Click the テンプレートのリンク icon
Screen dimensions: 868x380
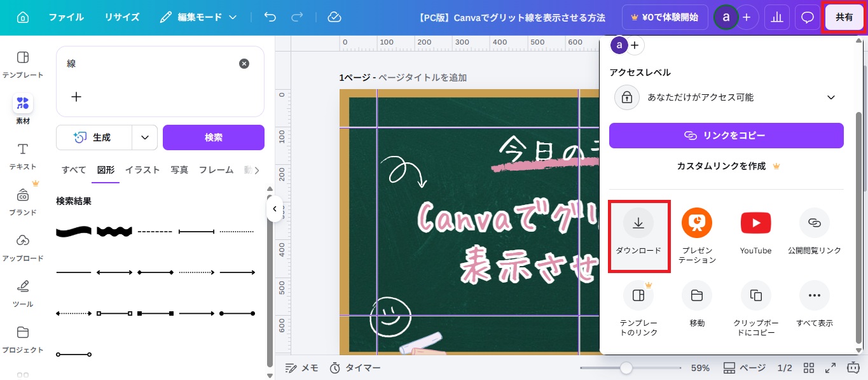[638, 295]
